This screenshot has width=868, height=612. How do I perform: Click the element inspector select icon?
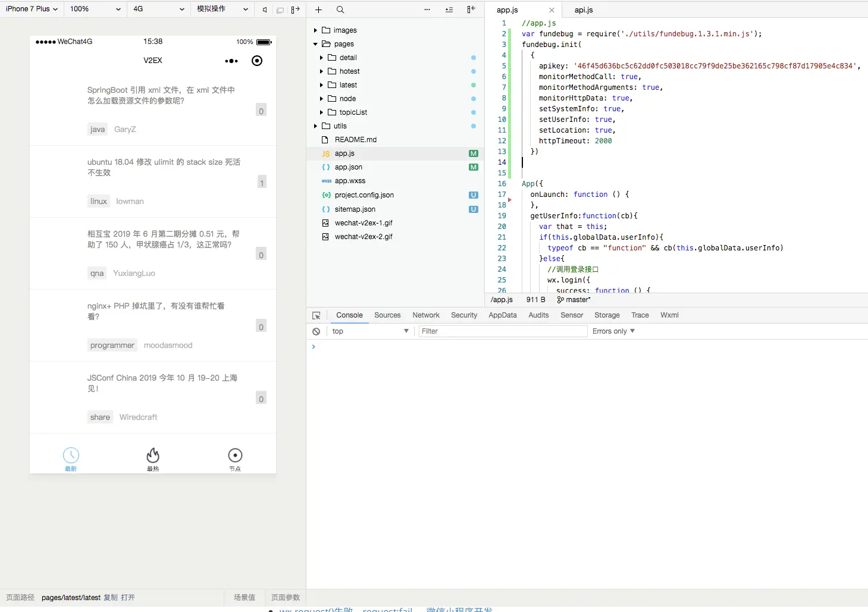click(x=317, y=315)
